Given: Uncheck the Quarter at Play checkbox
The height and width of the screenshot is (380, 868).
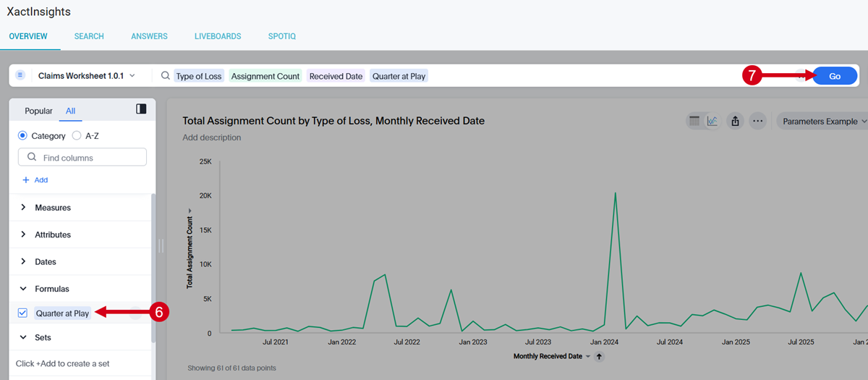Looking at the screenshot, I should click(x=22, y=313).
